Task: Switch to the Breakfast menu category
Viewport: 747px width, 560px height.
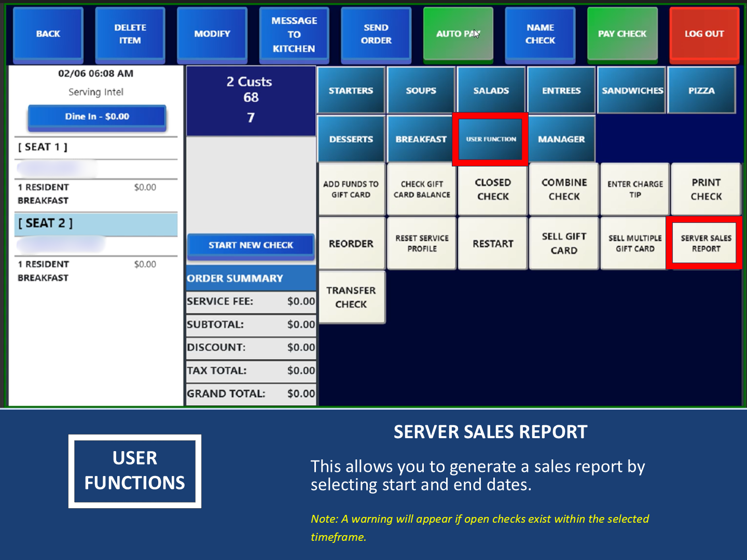Action: click(x=421, y=139)
